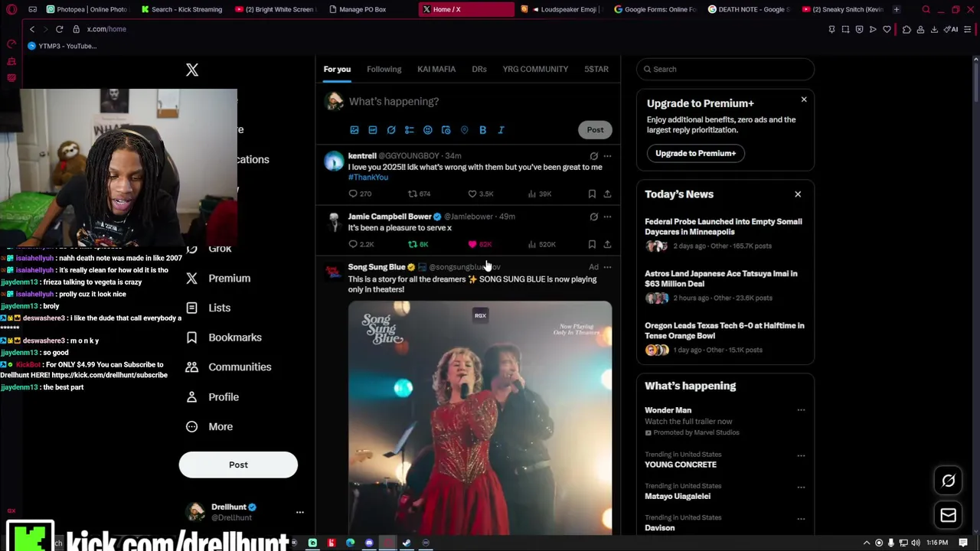Viewport: 980px width, 551px height.
Task: Reload the page from the browser toolbar
Action: point(59,29)
